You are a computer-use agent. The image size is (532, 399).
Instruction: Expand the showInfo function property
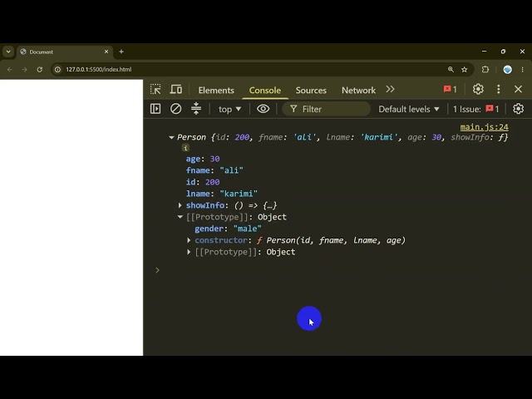pyautogui.click(x=180, y=205)
